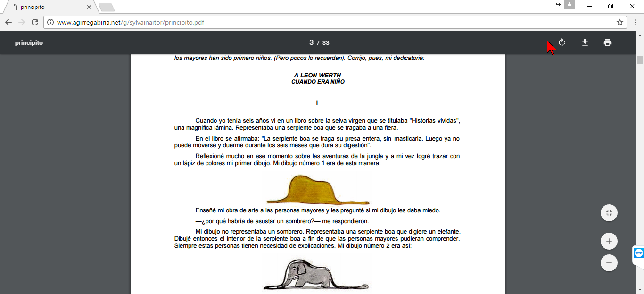Viewport: 644px width, 294px height.
Task: Click paragraph starting 'En el libro se afirmaba'
Action: [317, 142]
